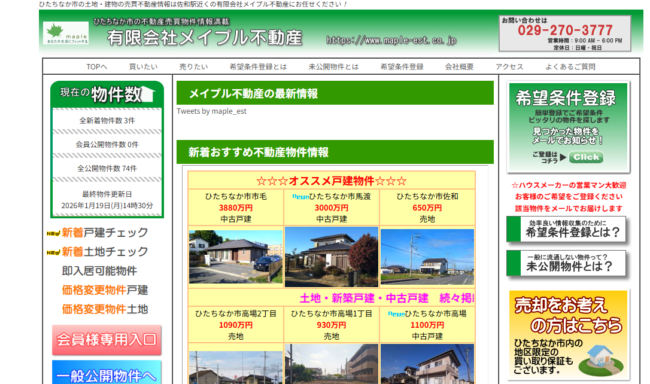The image size is (650, 384).
Task: Open the 一般公開物件へ button
Action: (x=107, y=372)
